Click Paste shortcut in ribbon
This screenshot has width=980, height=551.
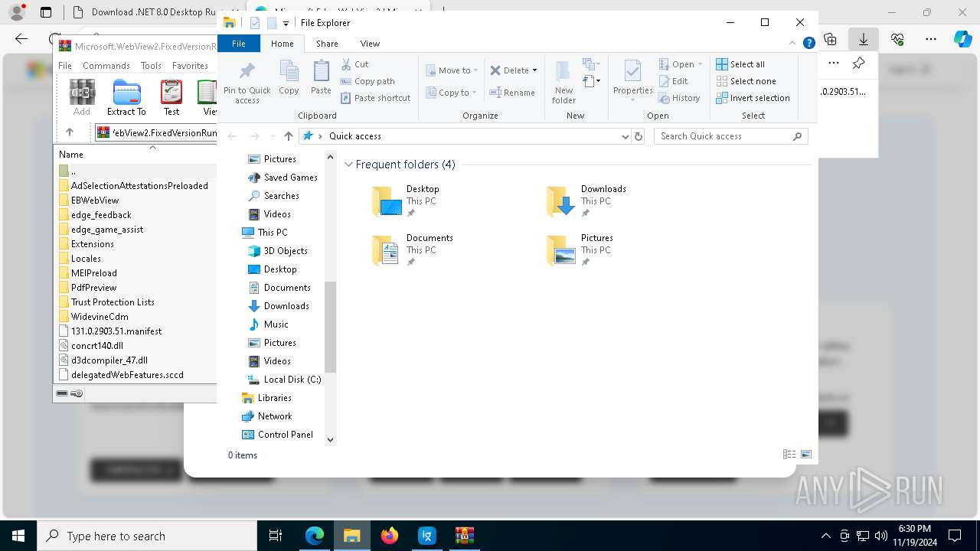375,98
